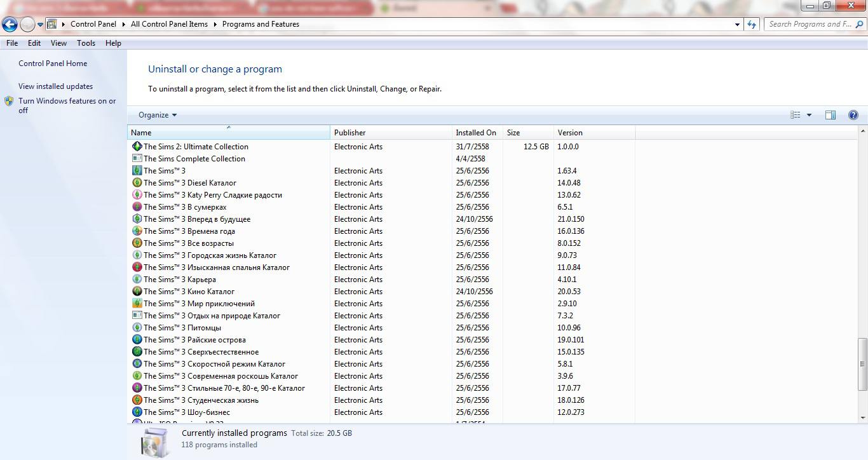Click The Sims 3 Студенческая жизнь icon
Screen dimensions: 868x460
137,400
